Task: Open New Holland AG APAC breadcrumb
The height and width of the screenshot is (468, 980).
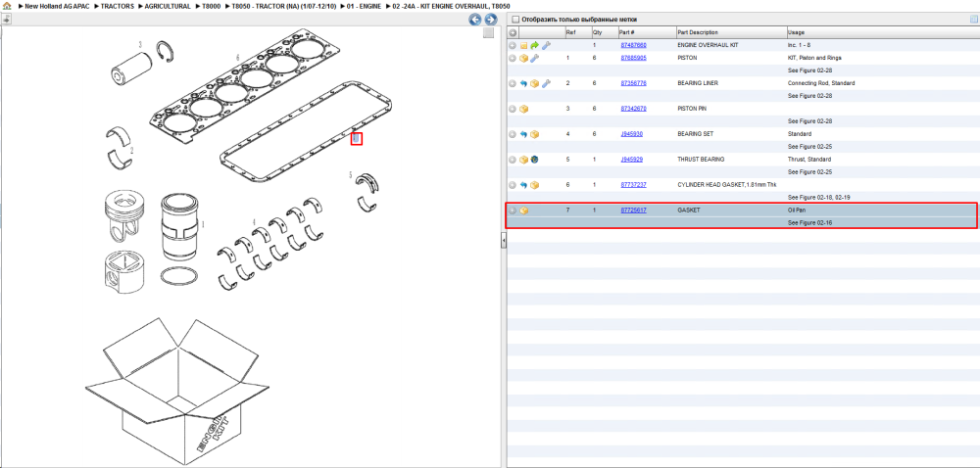Action: point(56,6)
